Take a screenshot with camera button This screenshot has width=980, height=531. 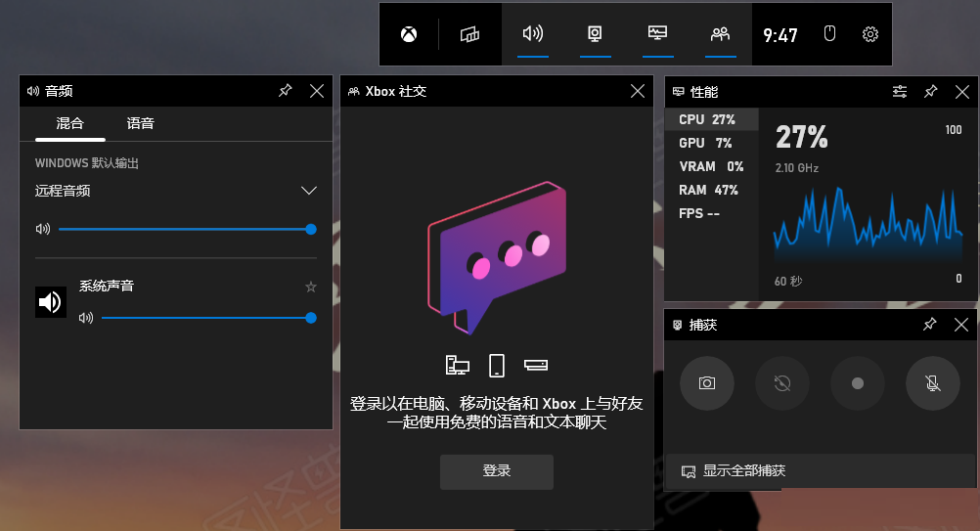(x=707, y=383)
